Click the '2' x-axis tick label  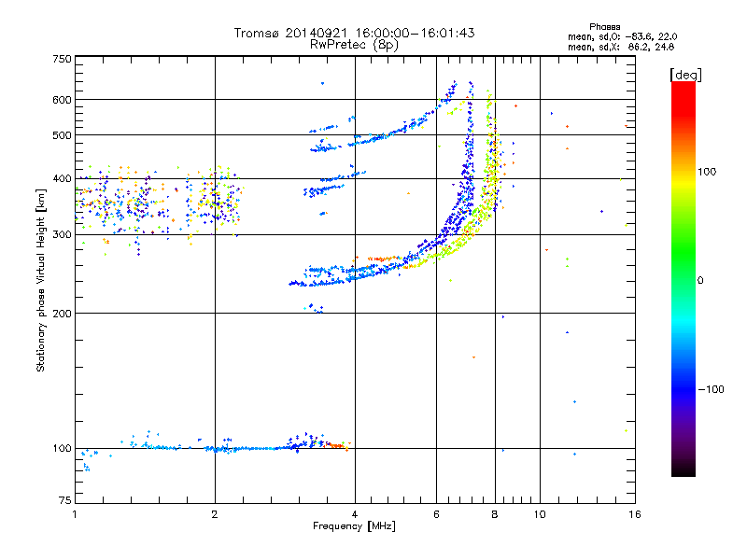pos(215,514)
